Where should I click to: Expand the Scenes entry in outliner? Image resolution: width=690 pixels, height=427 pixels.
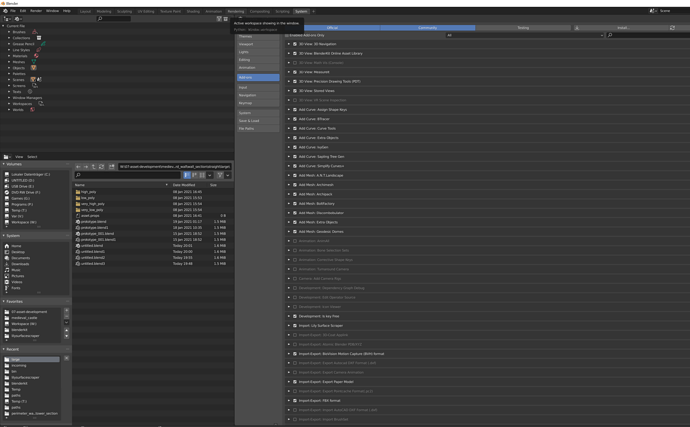9,80
